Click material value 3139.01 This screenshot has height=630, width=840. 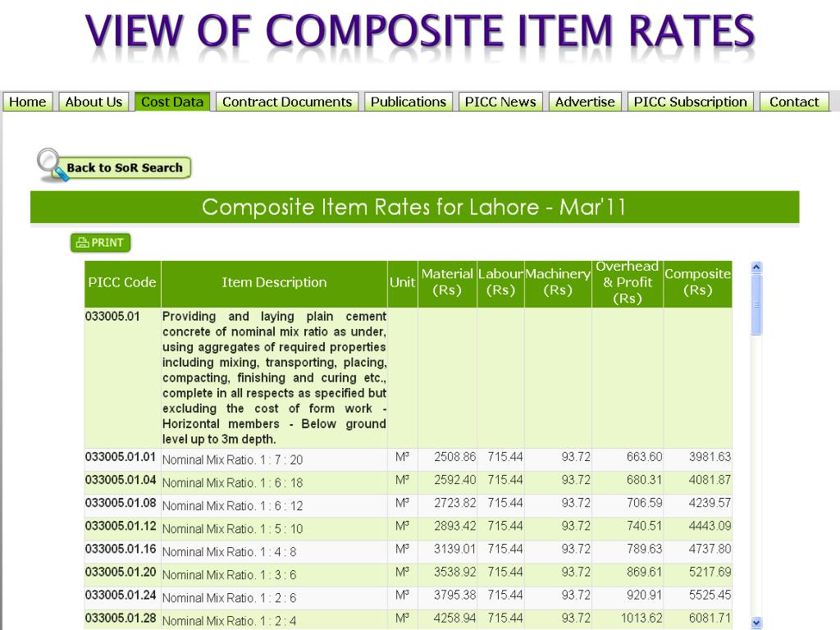click(x=454, y=549)
